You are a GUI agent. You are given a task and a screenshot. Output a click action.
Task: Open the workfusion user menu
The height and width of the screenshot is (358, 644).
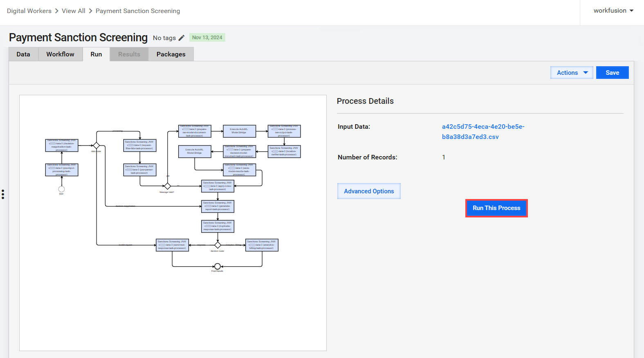(x=613, y=11)
